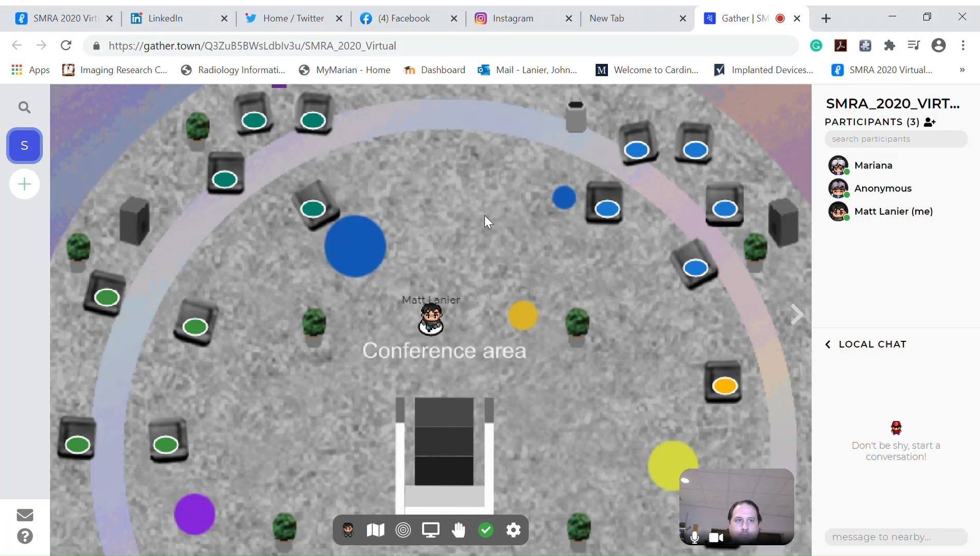The width and height of the screenshot is (980, 556).
Task: Click the message to nearby input
Action: point(896,537)
